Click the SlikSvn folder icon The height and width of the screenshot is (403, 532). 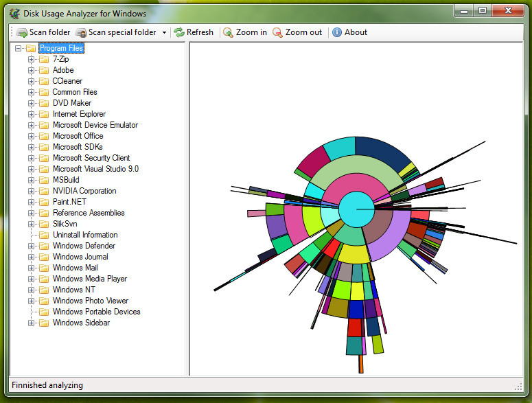pyautogui.click(x=44, y=224)
